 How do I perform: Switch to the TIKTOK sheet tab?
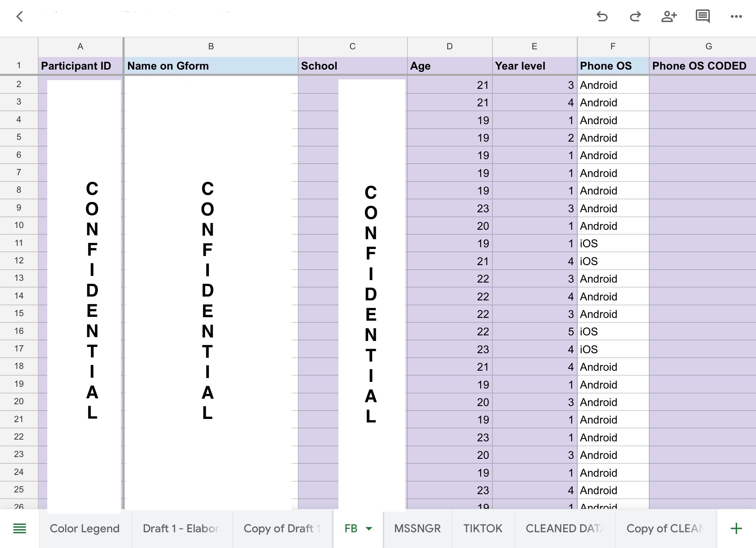(x=483, y=528)
